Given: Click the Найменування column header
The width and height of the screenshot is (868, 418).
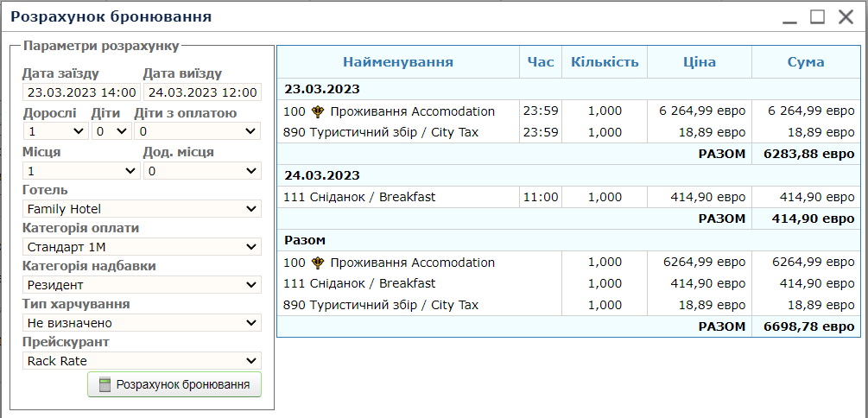Looking at the screenshot, I should (x=398, y=62).
